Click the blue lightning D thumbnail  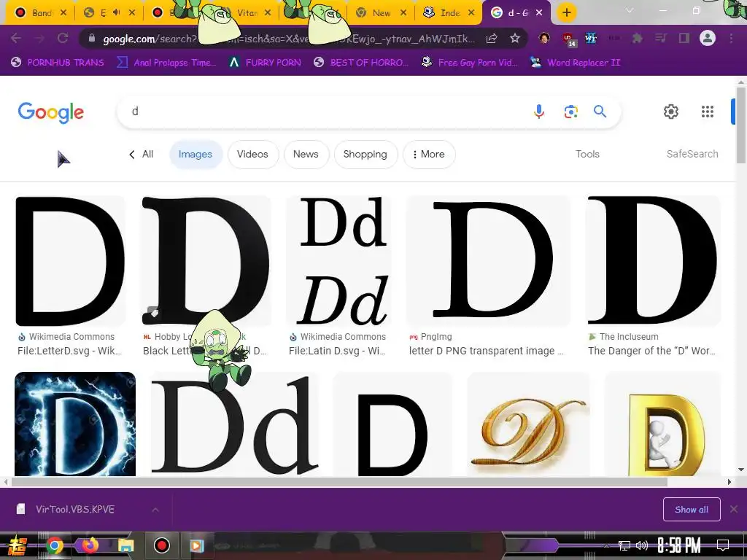(75, 424)
